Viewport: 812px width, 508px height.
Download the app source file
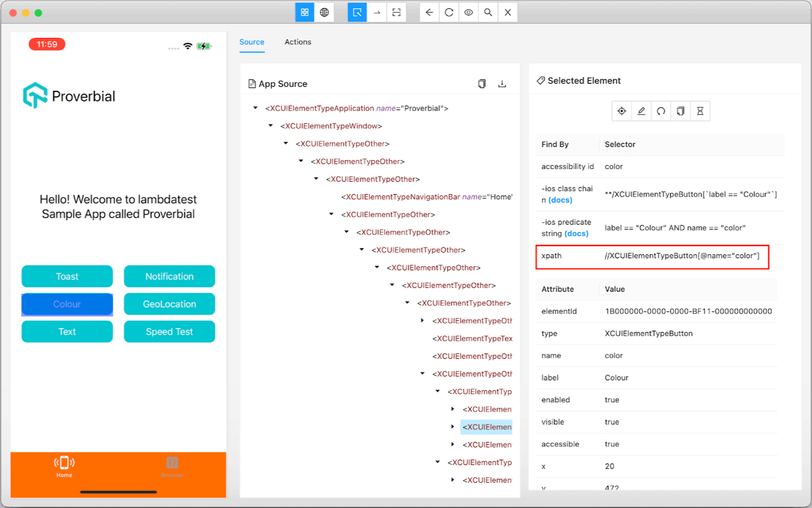[502, 83]
